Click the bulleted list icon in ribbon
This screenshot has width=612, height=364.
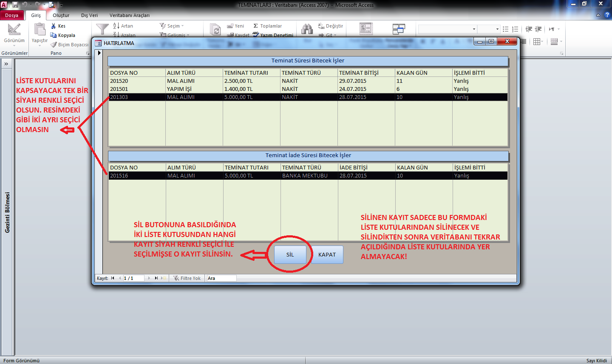505,29
